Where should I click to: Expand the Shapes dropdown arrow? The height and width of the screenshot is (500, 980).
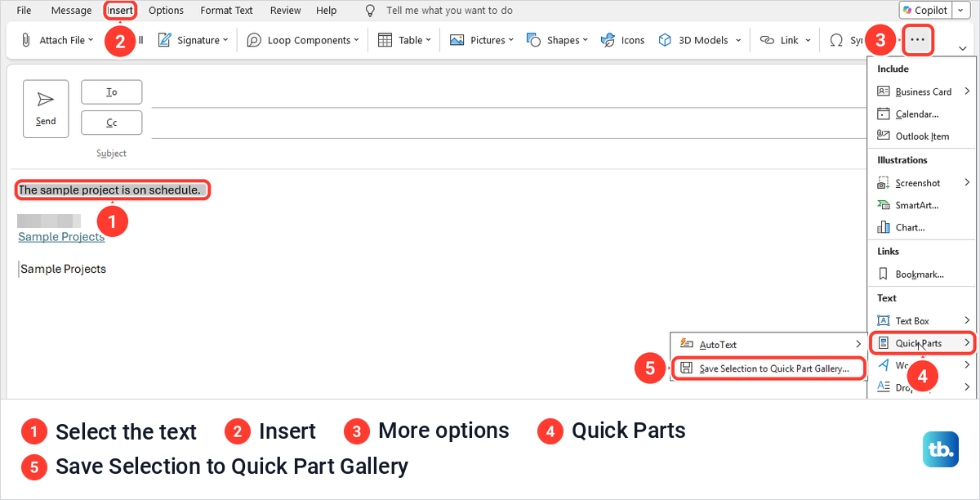pos(586,40)
